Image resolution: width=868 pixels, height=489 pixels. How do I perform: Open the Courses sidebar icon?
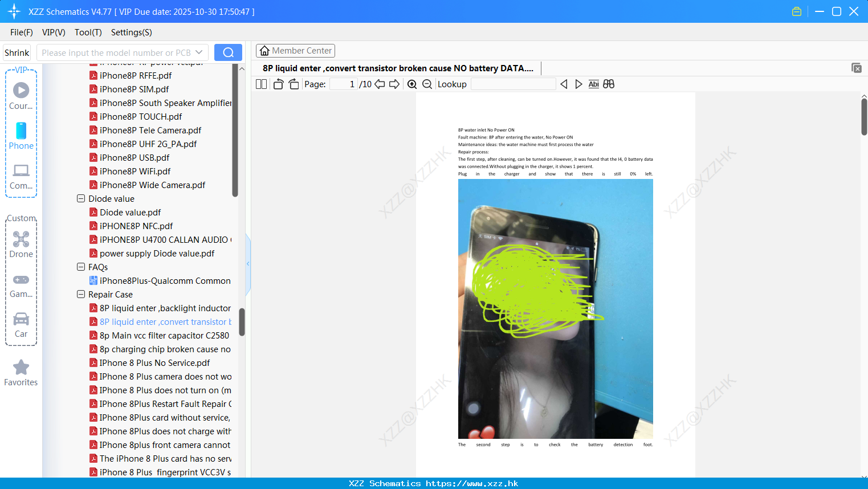click(x=21, y=96)
